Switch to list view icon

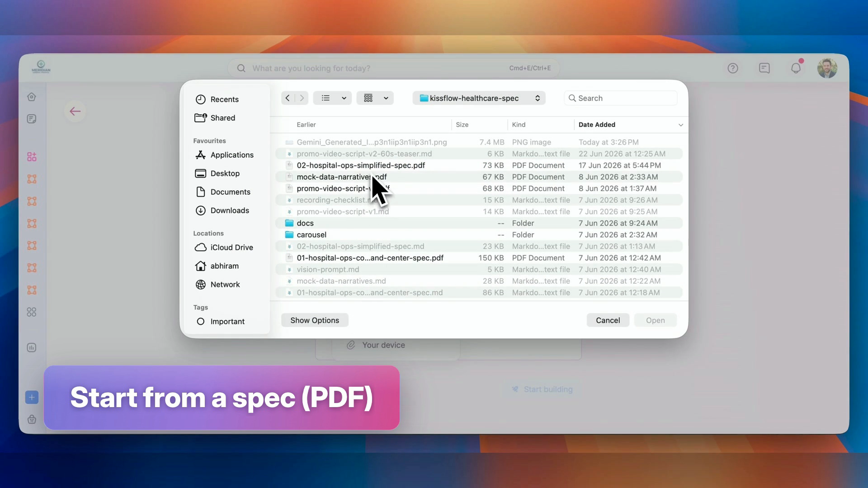pos(325,98)
